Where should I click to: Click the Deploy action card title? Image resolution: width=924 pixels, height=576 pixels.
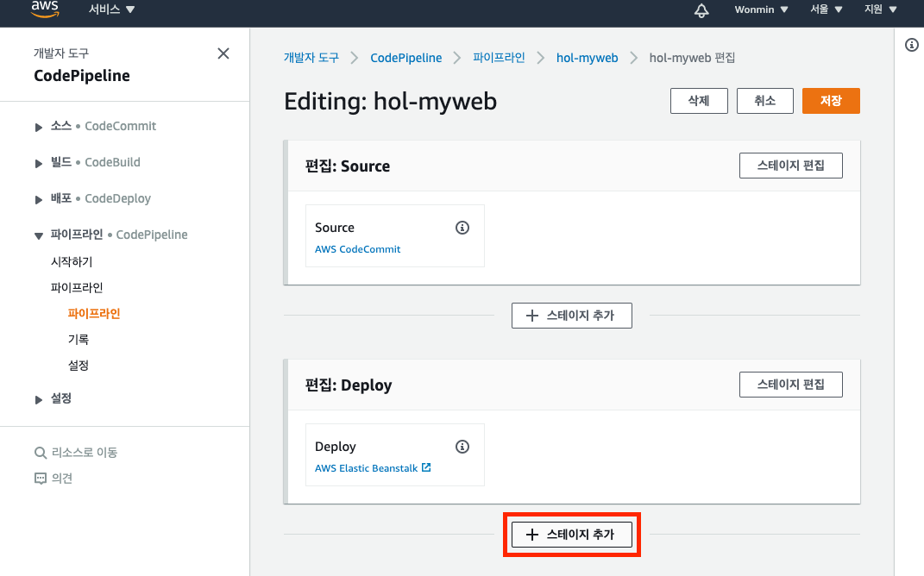pos(336,447)
